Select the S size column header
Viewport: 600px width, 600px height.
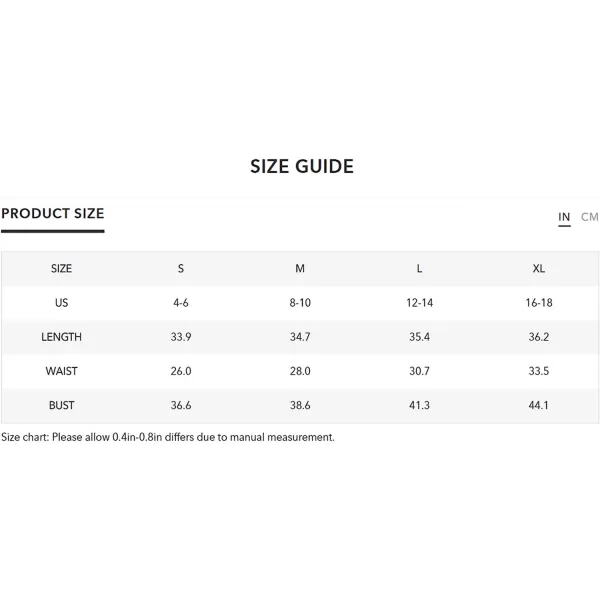click(x=181, y=269)
